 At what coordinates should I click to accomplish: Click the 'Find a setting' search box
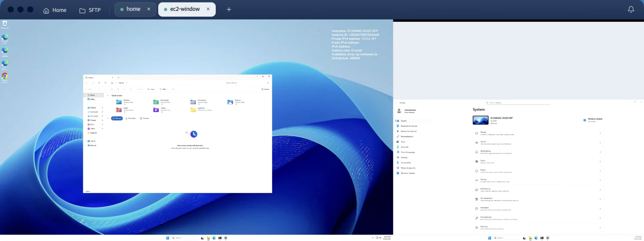point(518,103)
